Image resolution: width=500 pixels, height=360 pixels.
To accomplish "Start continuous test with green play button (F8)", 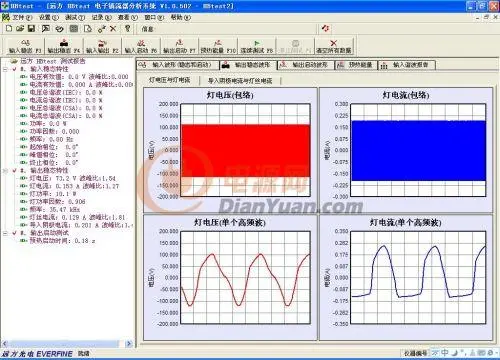I will pyautogui.click(x=257, y=46).
